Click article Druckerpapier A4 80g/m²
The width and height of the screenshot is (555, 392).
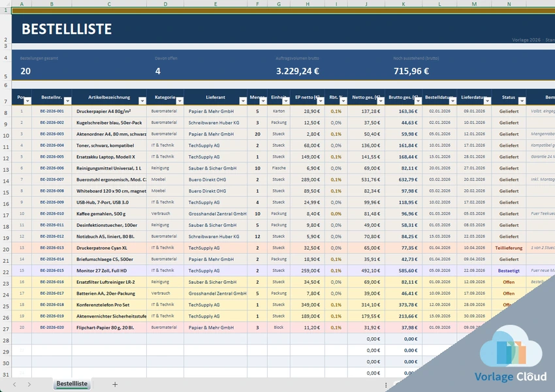tap(104, 111)
